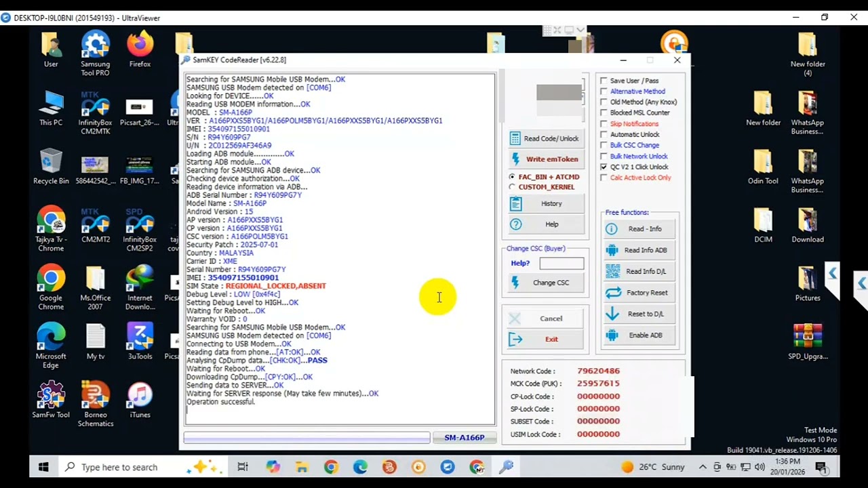Toggle the Skip Notifications checkbox

click(604, 124)
